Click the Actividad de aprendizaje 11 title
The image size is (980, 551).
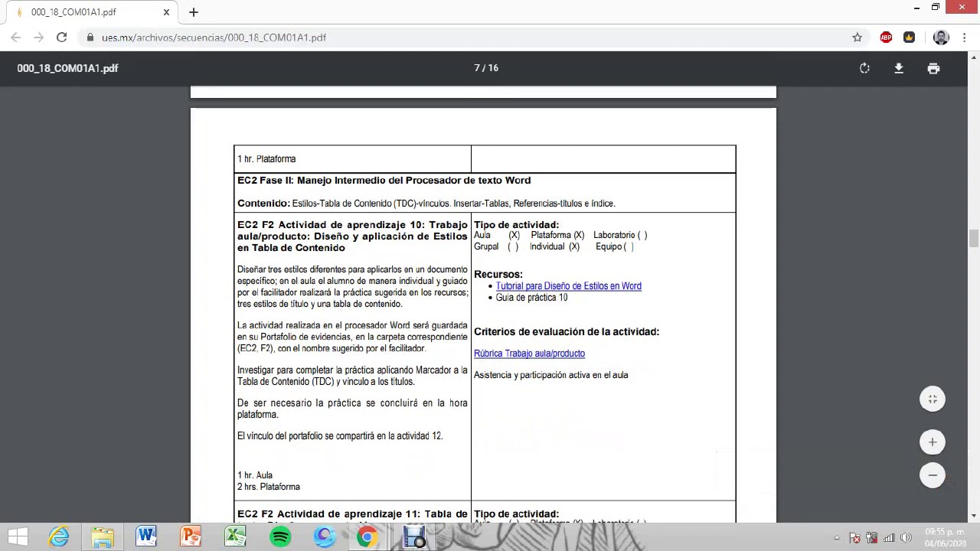click(x=352, y=514)
